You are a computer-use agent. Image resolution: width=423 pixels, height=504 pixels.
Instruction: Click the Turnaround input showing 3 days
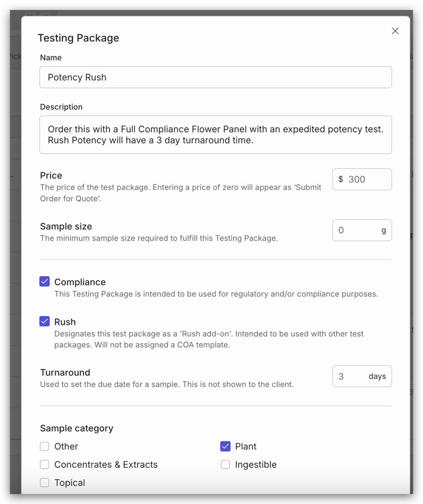pyautogui.click(x=362, y=376)
